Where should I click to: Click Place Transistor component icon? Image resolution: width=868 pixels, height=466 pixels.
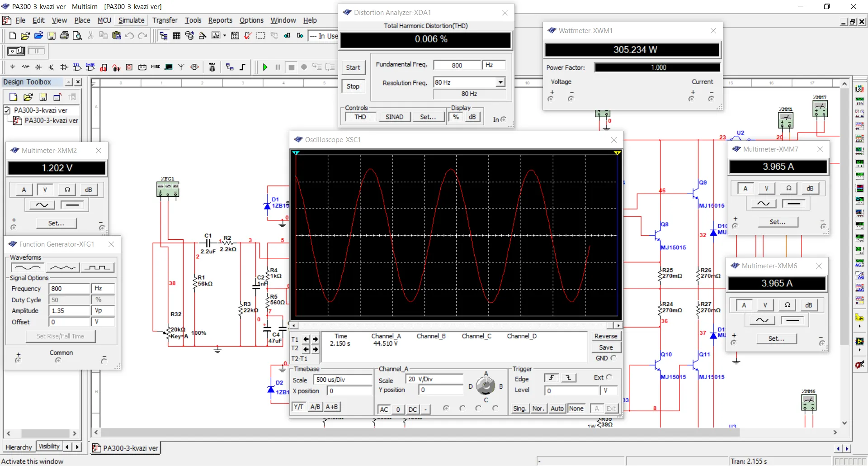(x=51, y=67)
